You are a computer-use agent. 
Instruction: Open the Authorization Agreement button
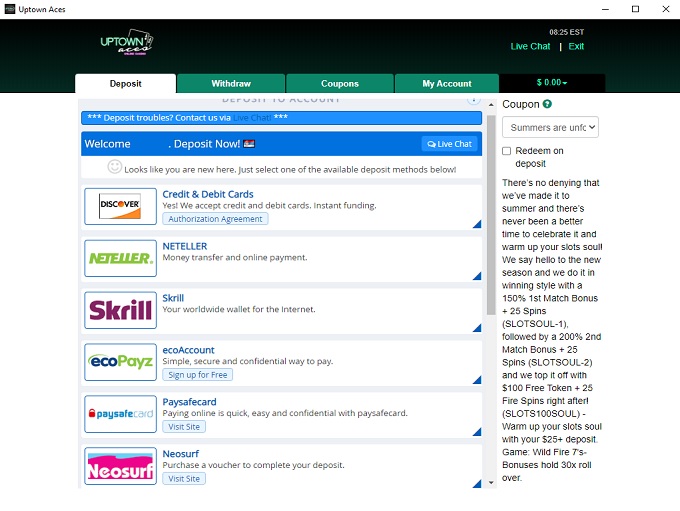pyautogui.click(x=215, y=219)
